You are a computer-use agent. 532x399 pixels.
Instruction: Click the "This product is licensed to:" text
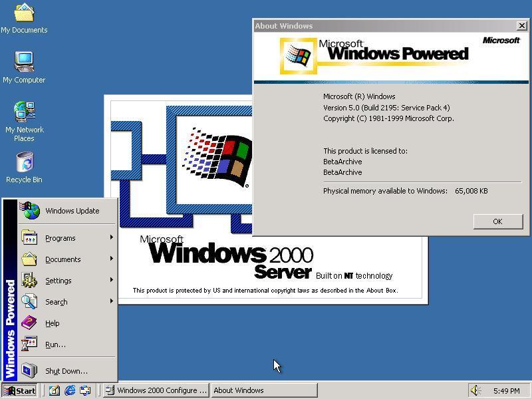coord(365,151)
